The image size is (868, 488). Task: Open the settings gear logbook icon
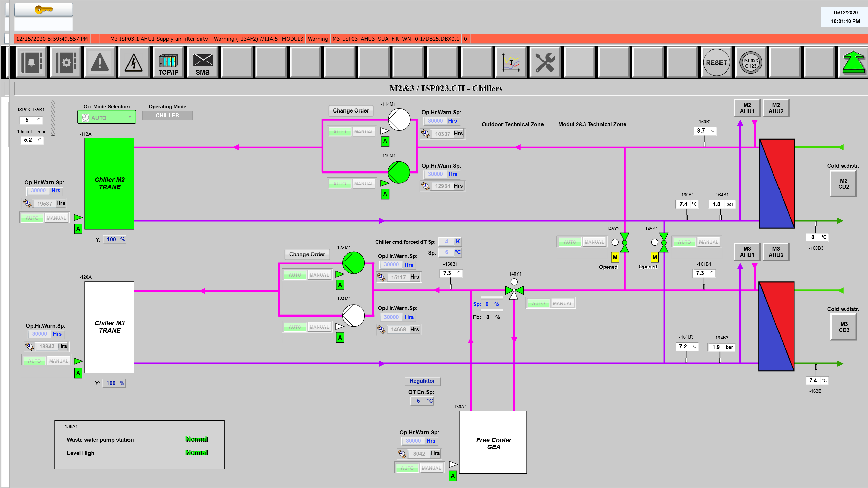pos(66,63)
